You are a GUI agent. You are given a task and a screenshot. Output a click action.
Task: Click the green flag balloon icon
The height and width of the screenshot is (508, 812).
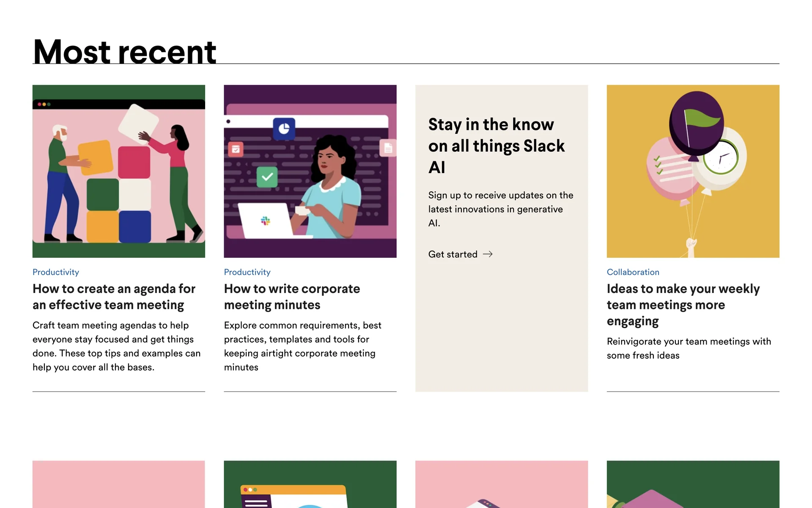(x=696, y=124)
